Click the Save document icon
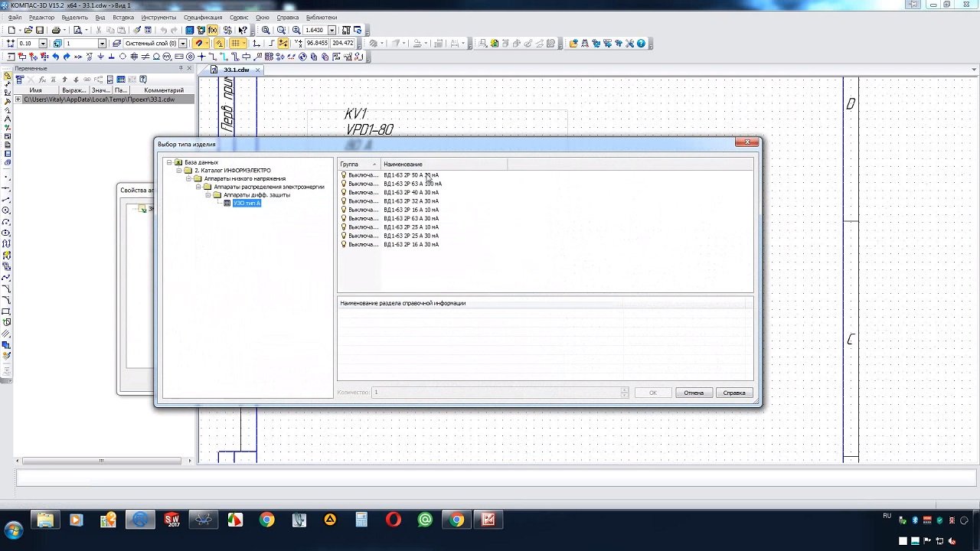 [x=39, y=30]
